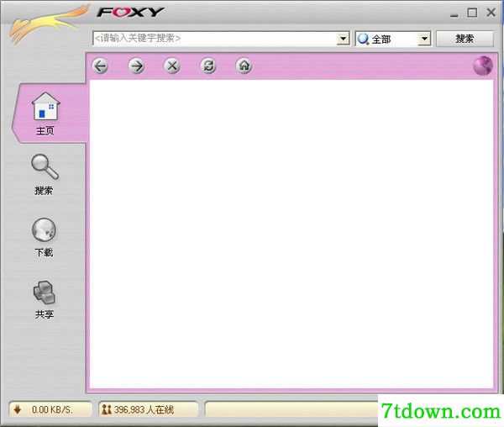Click the magnifier icon in category box
The width and height of the screenshot is (504, 427).
363,40
